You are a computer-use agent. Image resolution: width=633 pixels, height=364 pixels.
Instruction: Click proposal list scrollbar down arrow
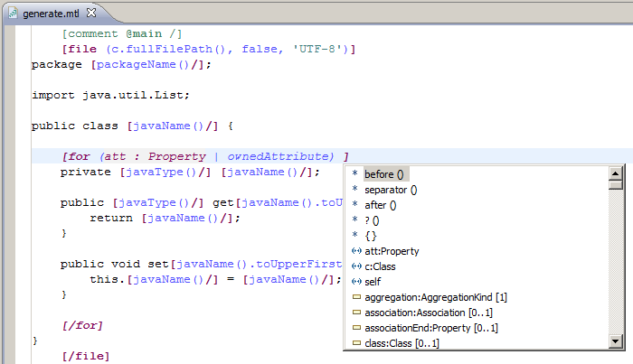click(x=615, y=341)
